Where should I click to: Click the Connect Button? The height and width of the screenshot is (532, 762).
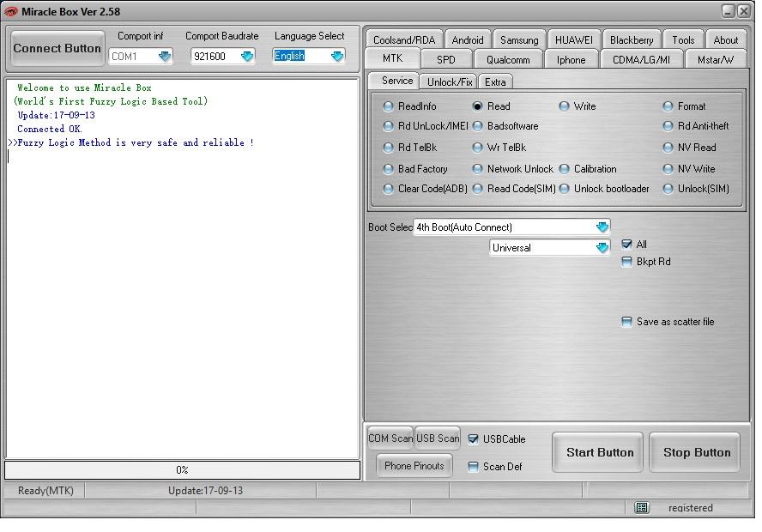57,49
